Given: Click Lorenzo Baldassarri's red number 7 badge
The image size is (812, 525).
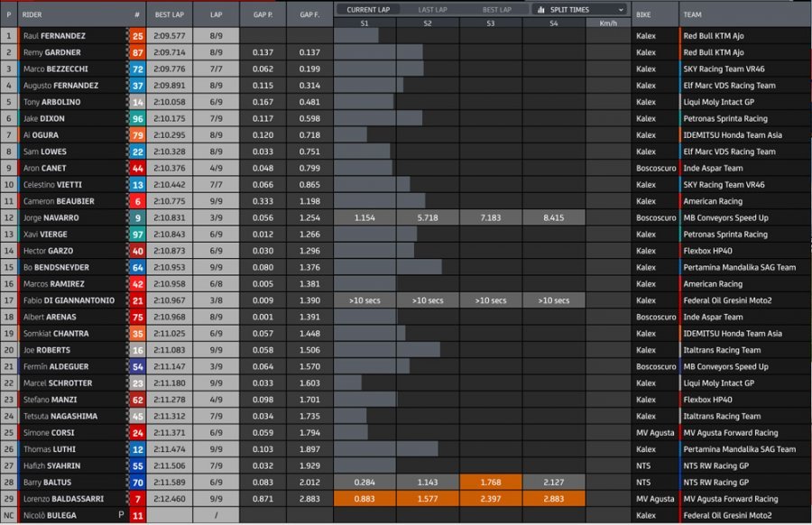Looking at the screenshot, I should pos(137,499).
